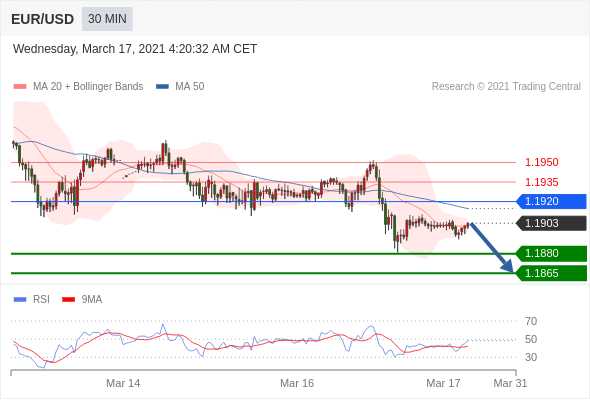Click the 'RSI' legend label
The width and height of the screenshot is (590, 400).
(x=41, y=300)
